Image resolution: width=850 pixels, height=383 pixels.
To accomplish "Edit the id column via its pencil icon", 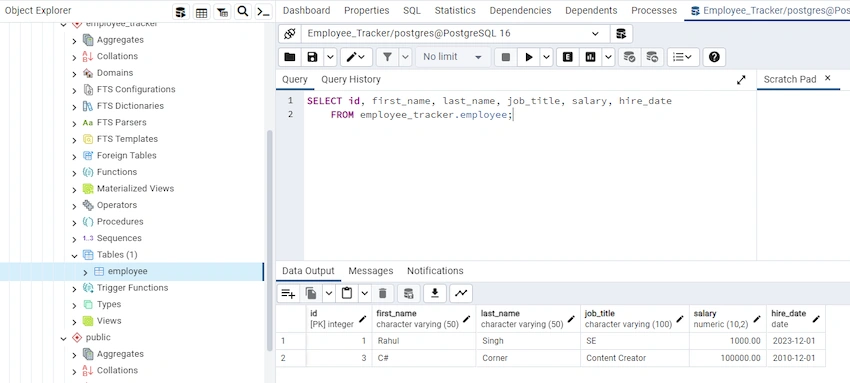I will pyautogui.click(x=363, y=319).
